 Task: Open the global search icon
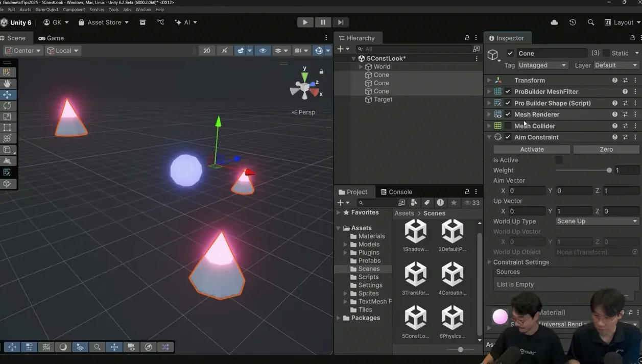[591, 22]
